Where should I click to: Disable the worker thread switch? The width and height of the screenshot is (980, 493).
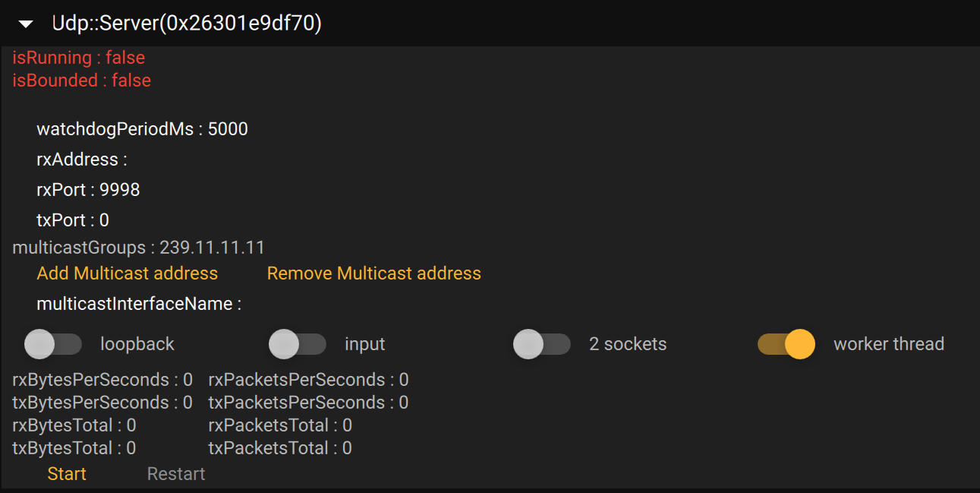(x=786, y=344)
